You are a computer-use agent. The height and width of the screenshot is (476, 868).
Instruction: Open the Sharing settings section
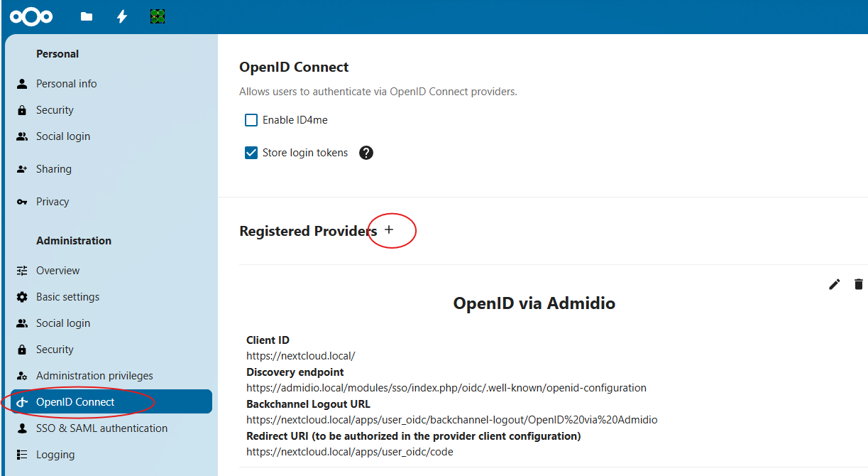pos(53,169)
